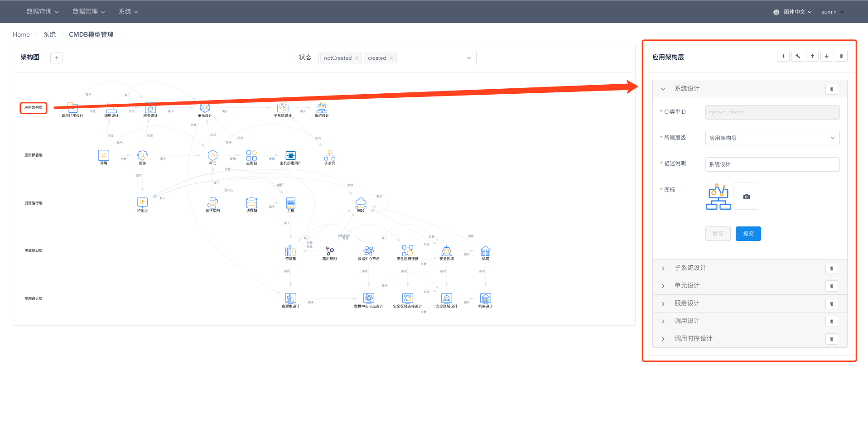Expand the 子系统设计 section
The height and width of the screenshot is (442, 868).
click(663, 268)
